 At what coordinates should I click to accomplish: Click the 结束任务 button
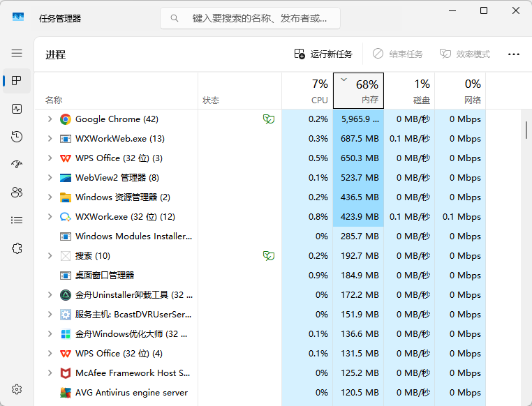397,54
